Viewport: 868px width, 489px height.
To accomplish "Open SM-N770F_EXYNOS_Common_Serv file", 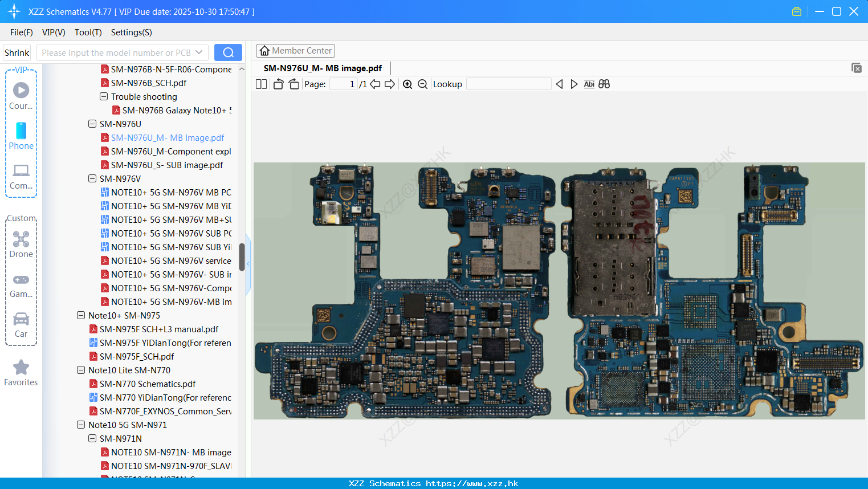I will [x=160, y=411].
